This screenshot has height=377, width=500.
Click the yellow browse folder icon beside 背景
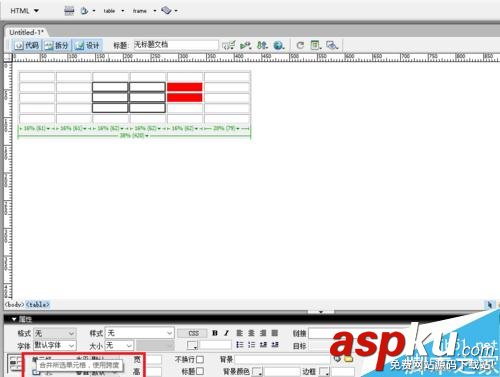[x=348, y=359]
